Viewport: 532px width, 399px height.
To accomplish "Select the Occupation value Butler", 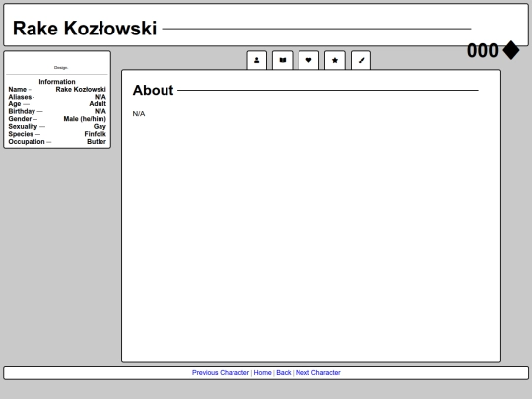I will click(97, 141).
